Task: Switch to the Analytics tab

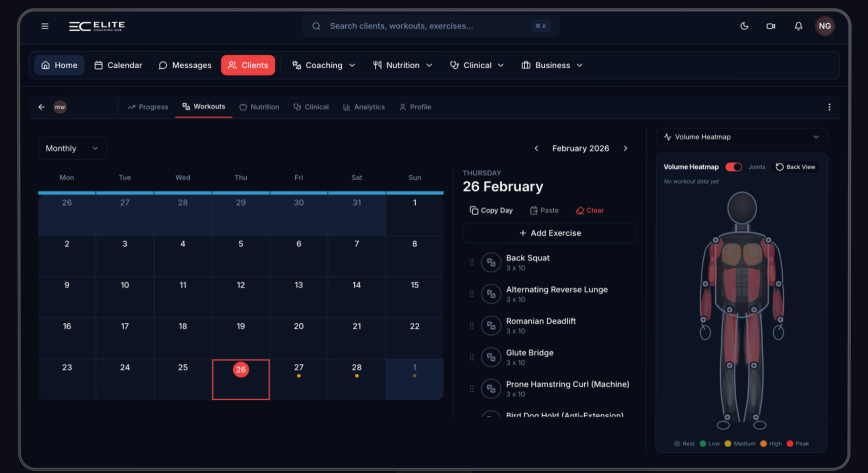Action: [x=364, y=107]
